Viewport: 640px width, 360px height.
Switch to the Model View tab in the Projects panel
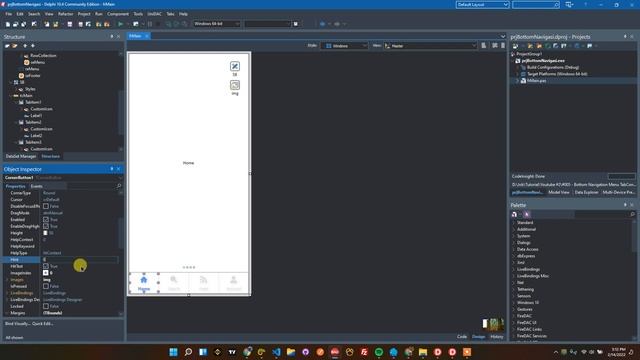pyautogui.click(x=559, y=192)
